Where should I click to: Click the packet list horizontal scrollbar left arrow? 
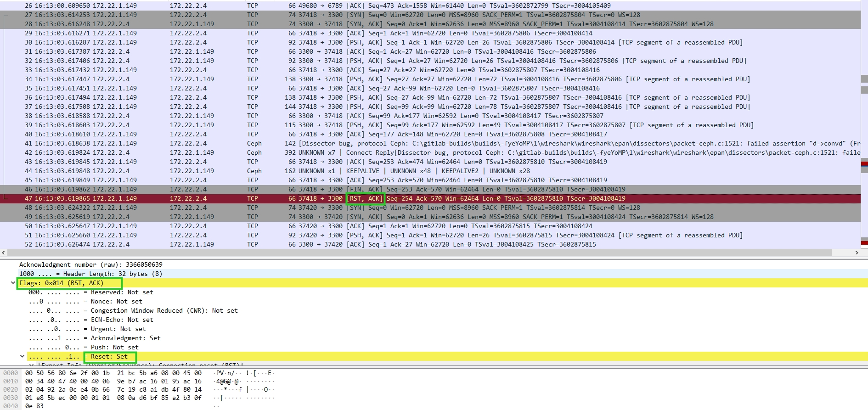[x=4, y=253]
